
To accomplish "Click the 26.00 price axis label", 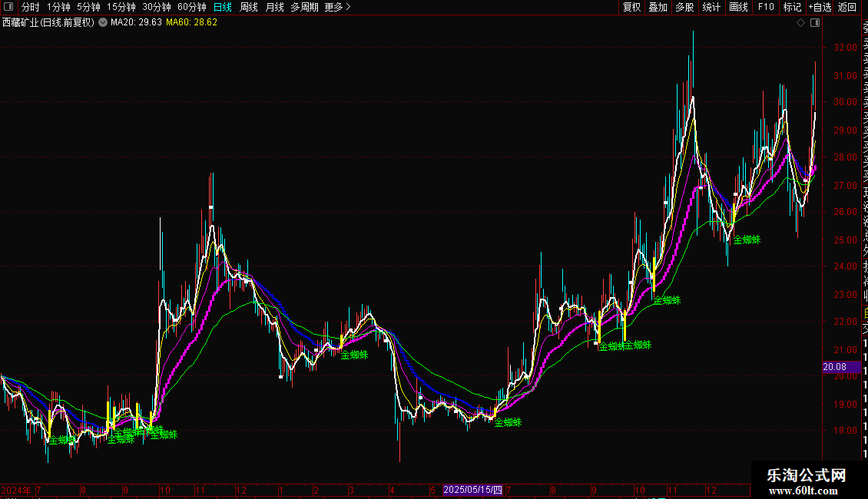I will click(845, 211).
